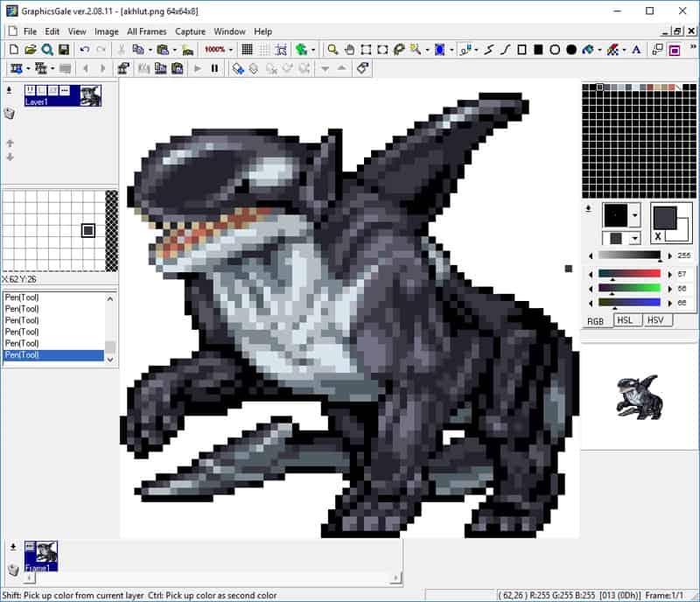Screen dimensions: 700x602
Task: Toggle the second layer option box on Layer1
Action: pos(41,91)
